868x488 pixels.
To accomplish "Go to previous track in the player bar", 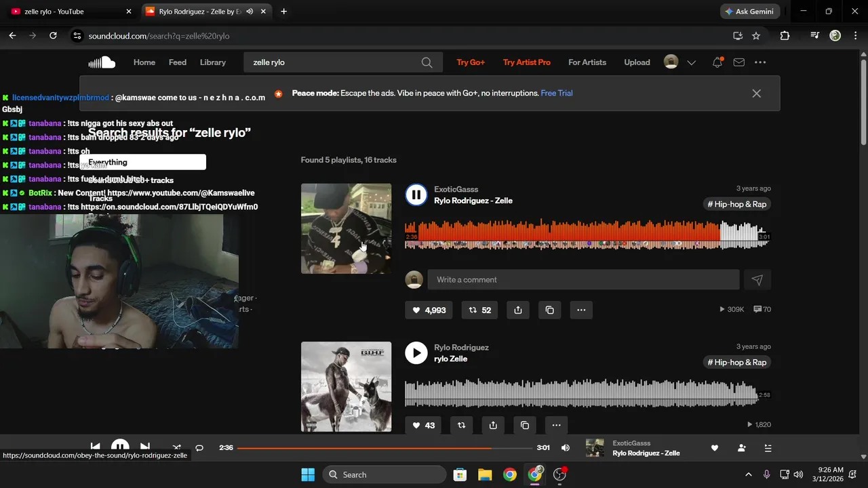I will (96, 447).
